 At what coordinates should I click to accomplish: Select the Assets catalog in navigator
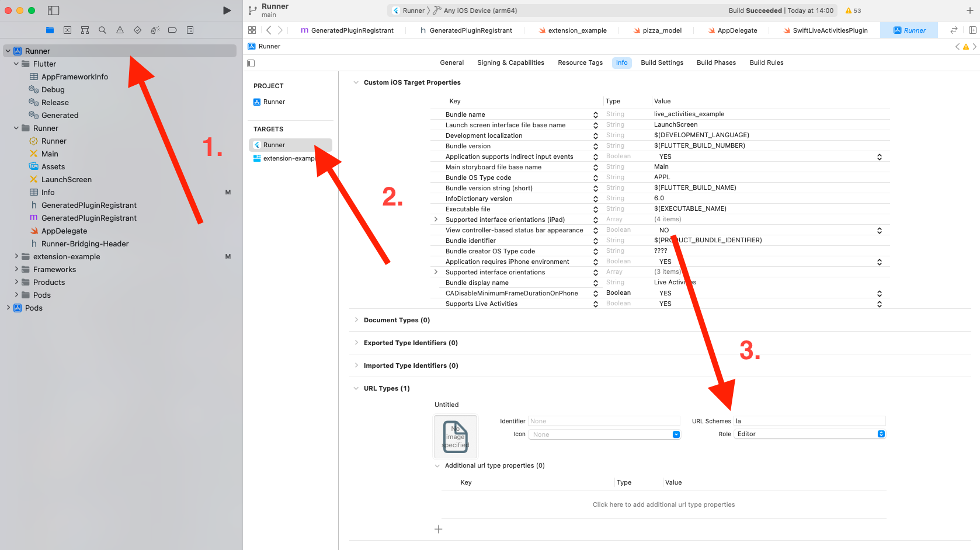pyautogui.click(x=53, y=166)
